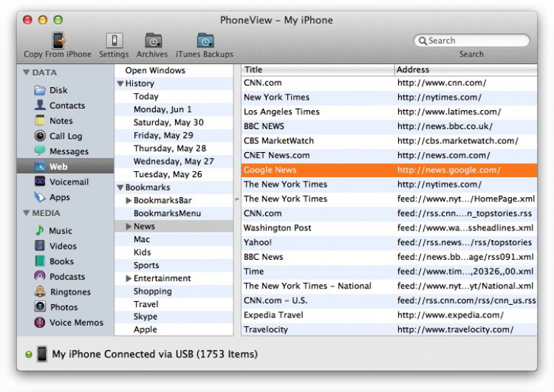Screen dimensions: 554x392
Task: Click the Copy From iPhone toolbar icon
Action: [x=58, y=40]
